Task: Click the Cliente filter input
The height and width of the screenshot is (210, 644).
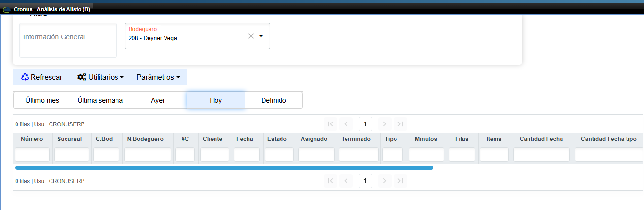Action: [215, 155]
